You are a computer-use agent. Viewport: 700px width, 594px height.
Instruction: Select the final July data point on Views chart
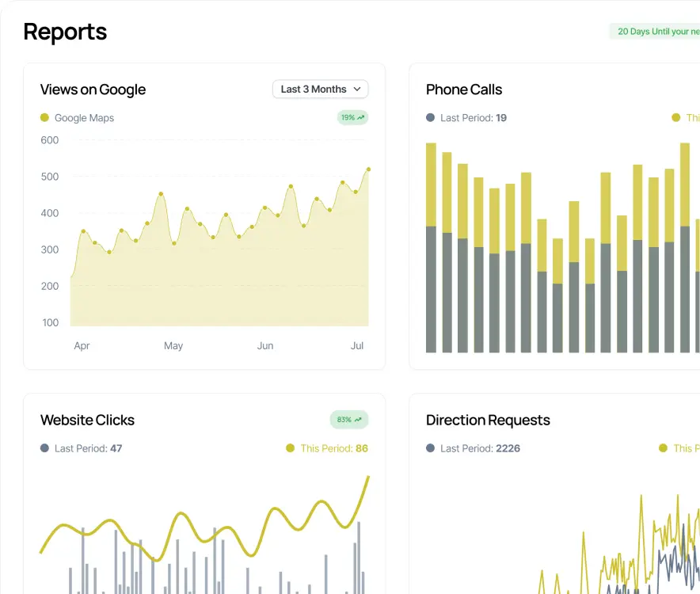[x=368, y=169]
